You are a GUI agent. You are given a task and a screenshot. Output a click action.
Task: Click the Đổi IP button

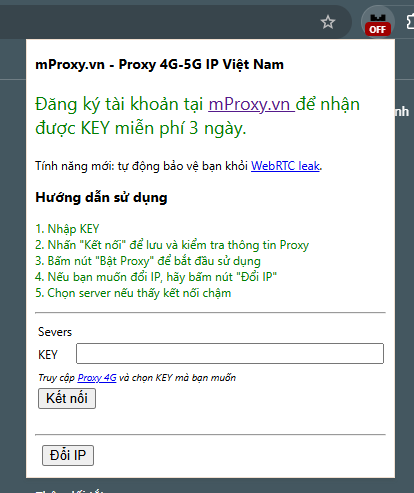pos(68,455)
